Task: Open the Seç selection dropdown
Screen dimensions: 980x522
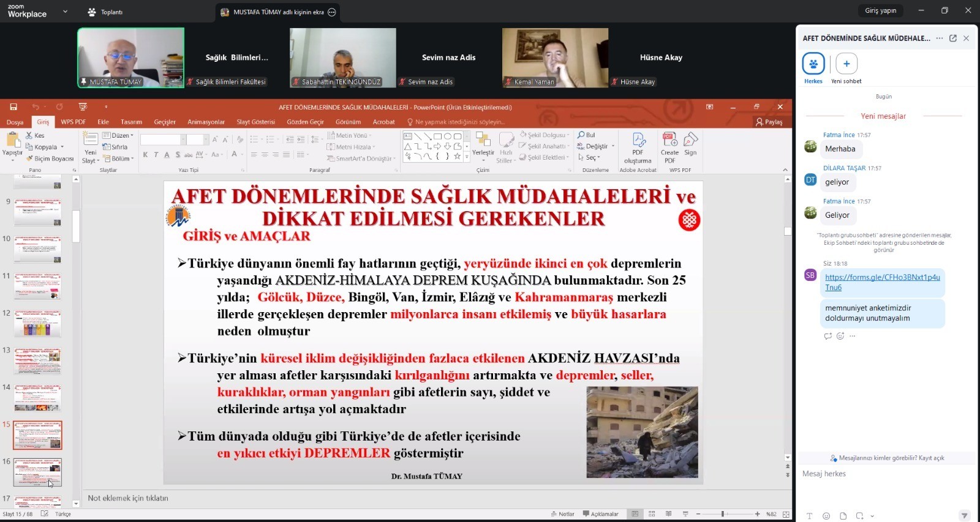Action: click(x=589, y=157)
